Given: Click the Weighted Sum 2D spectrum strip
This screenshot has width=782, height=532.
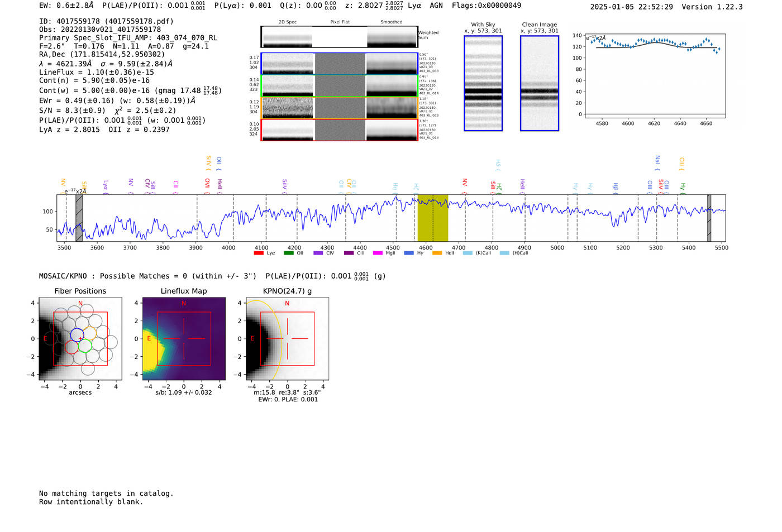Looking at the screenshot, I should (x=339, y=37).
